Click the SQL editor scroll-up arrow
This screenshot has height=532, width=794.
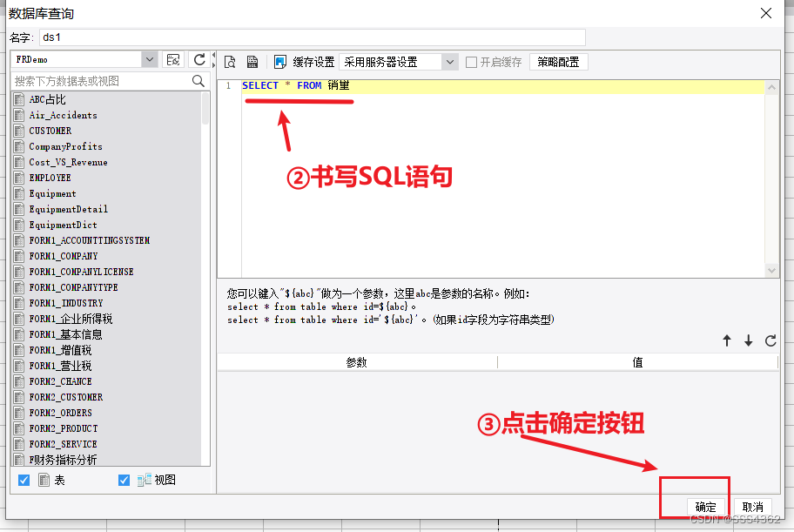tap(771, 88)
